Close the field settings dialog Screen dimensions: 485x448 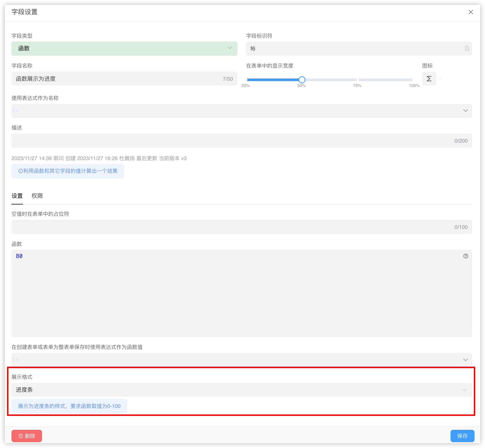pyautogui.click(x=471, y=12)
